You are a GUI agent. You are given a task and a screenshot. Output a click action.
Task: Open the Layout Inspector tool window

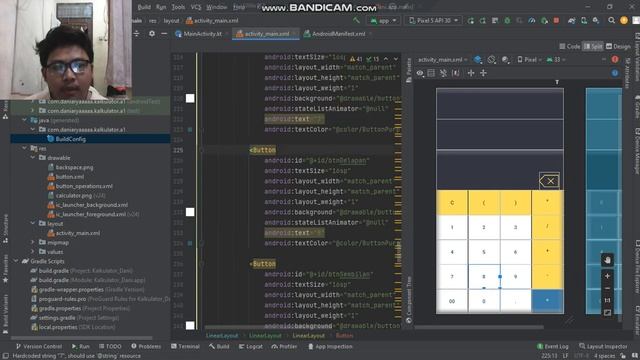603,347
